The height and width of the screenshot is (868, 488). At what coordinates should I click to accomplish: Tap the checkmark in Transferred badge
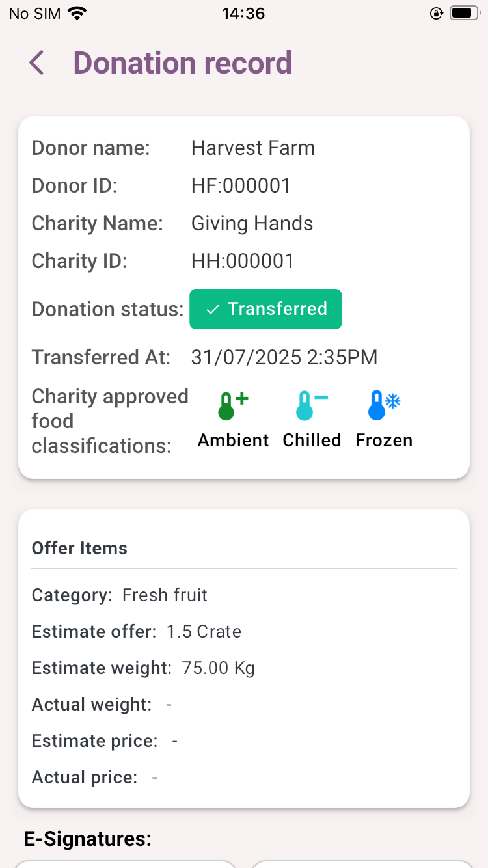coord(212,309)
